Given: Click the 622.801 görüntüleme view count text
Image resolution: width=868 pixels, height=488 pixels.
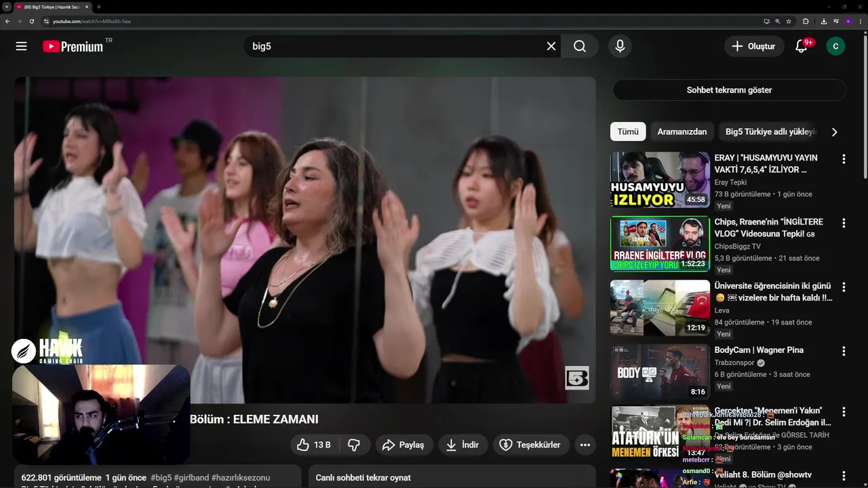Looking at the screenshot, I should 61,478.
